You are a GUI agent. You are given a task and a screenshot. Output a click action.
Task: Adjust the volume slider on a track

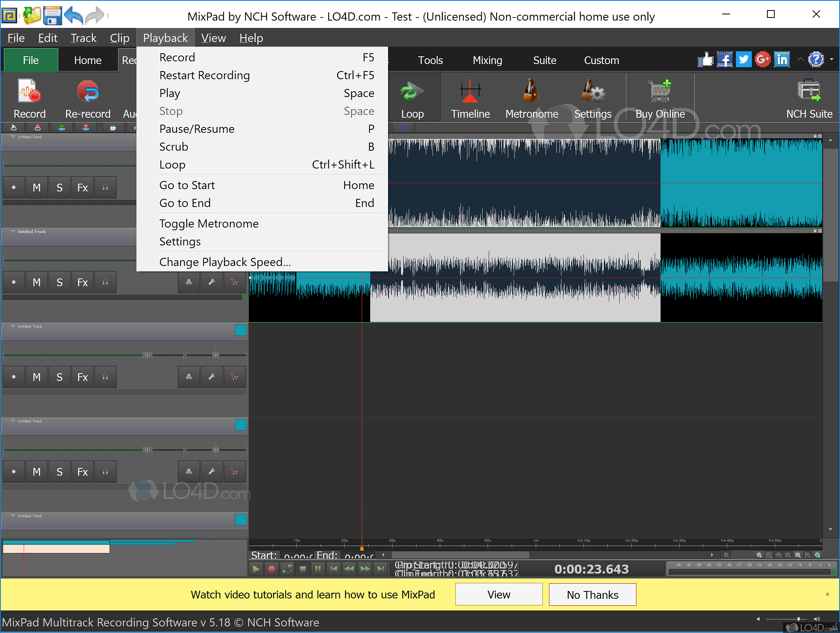[x=148, y=355]
